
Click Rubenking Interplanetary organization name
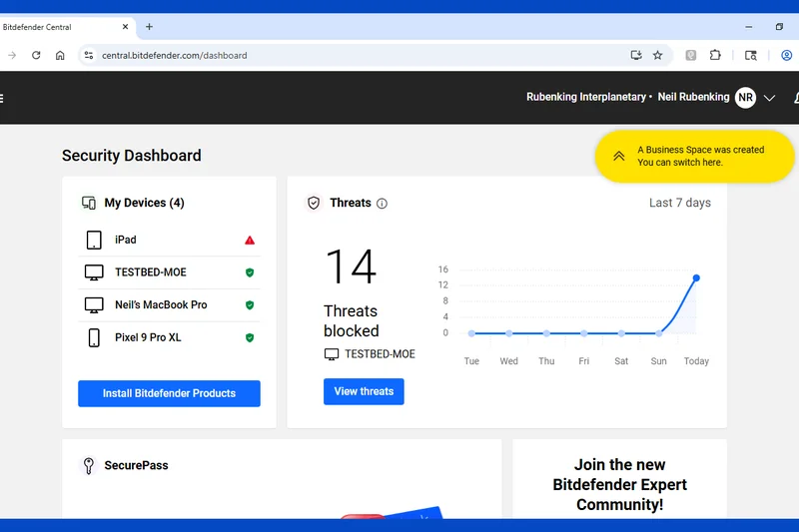point(586,97)
